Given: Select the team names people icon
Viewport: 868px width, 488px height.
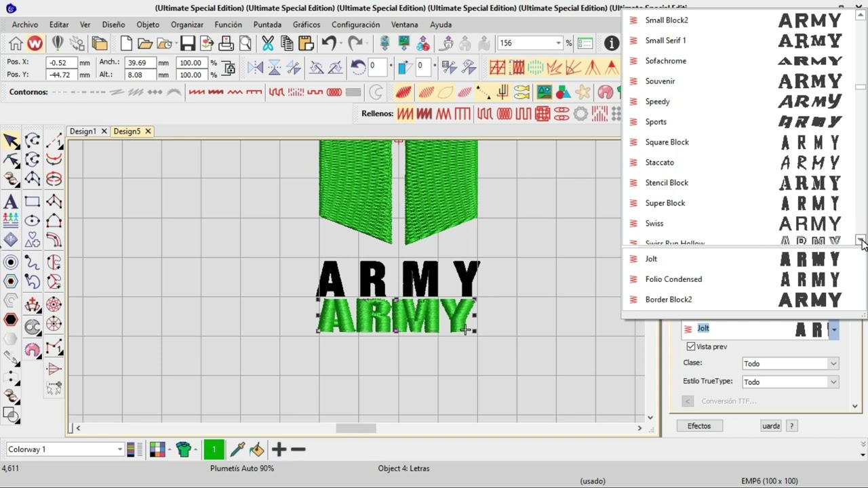Looking at the screenshot, I should coord(11,220).
